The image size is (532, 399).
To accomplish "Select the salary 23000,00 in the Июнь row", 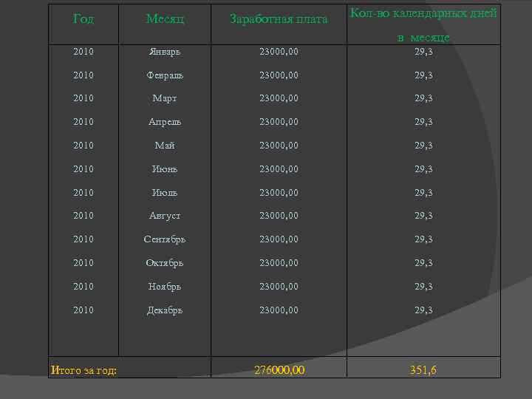I will pyautogui.click(x=279, y=169).
